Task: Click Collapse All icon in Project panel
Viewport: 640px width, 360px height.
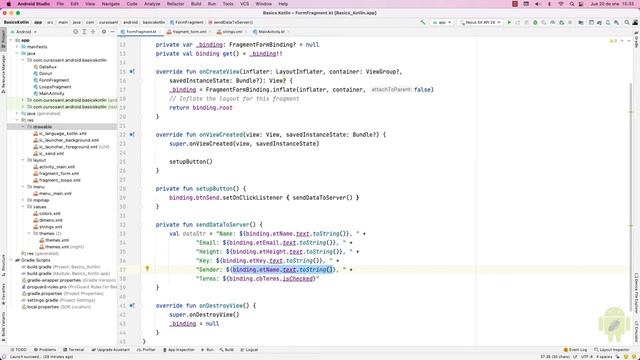Action: (x=93, y=31)
